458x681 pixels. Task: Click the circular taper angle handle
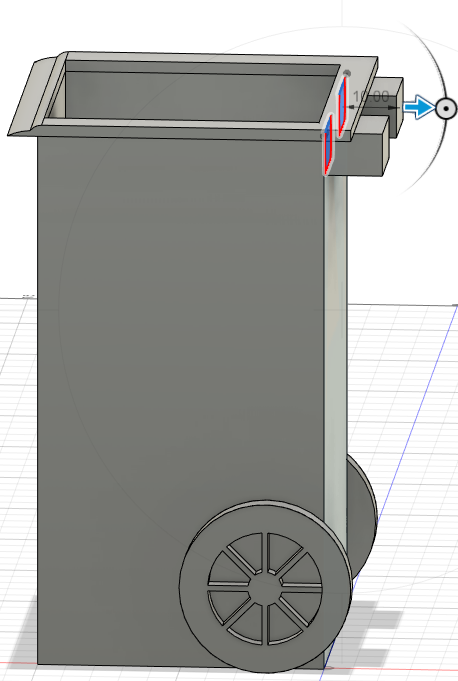[445, 109]
